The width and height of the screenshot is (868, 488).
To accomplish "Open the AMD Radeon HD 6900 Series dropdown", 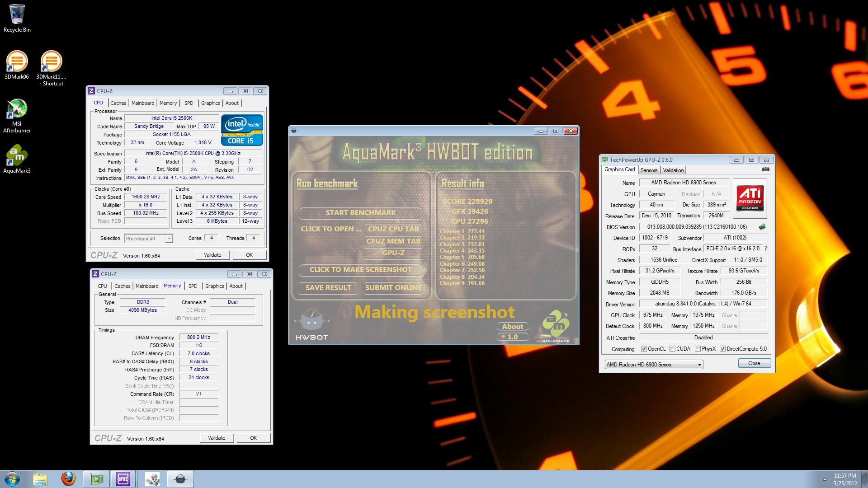I will (x=654, y=365).
